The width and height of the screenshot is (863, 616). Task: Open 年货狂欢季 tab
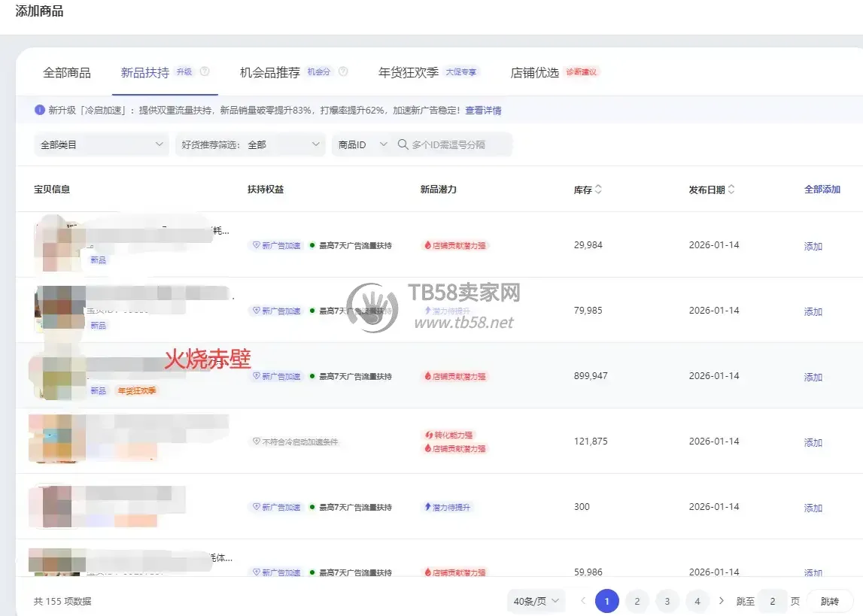(x=409, y=73)
